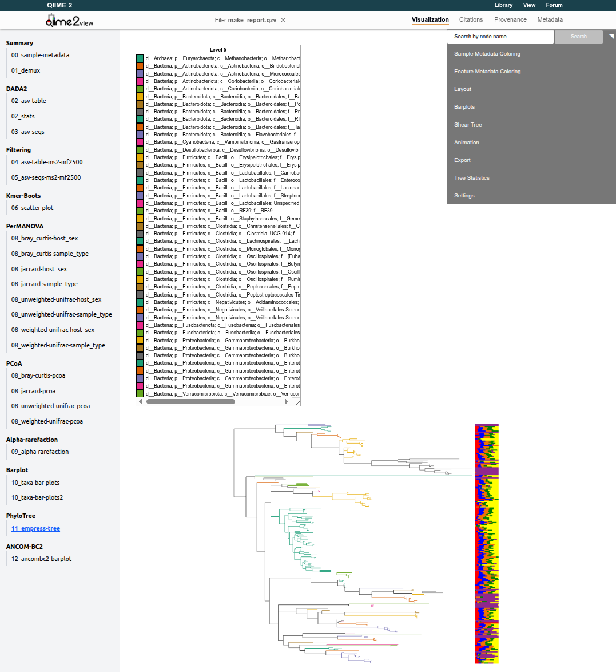Click the legend horizontal scrollbar thumb

coord(190,402)
